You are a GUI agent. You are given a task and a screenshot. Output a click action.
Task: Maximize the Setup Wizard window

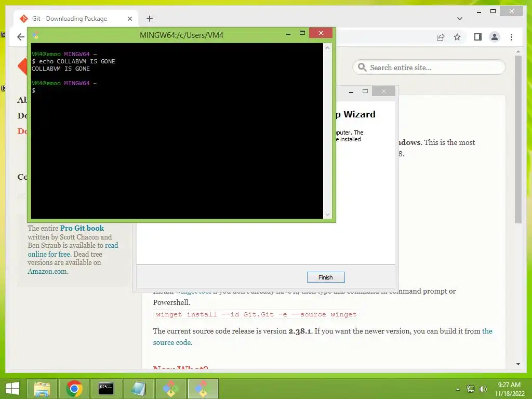(x=365, y=91)
